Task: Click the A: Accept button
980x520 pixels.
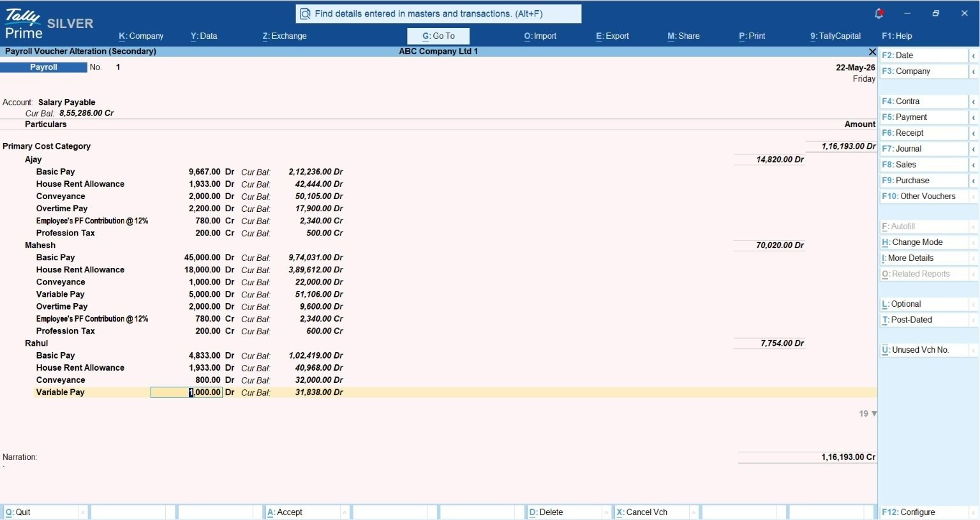Action: [x=303, y=512]
